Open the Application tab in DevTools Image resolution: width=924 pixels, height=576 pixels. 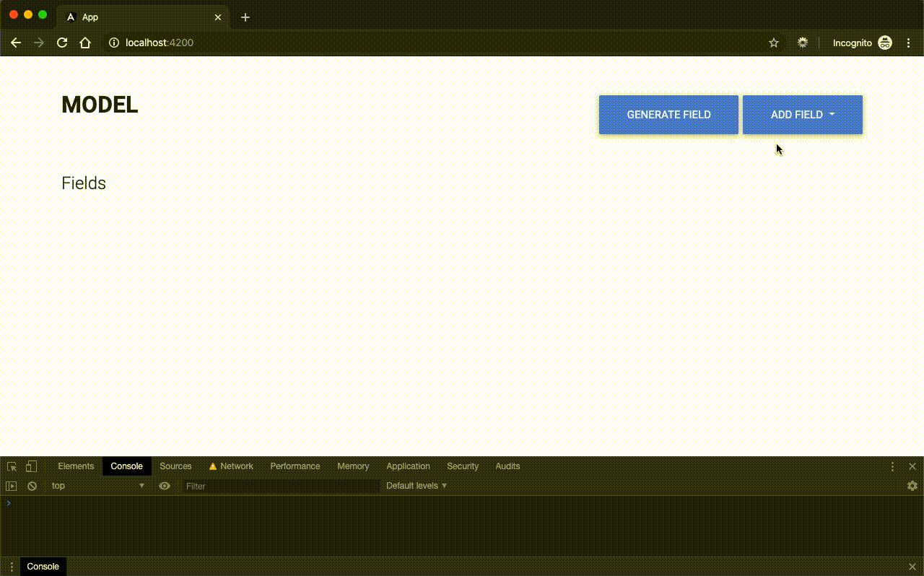pos(408,466)
